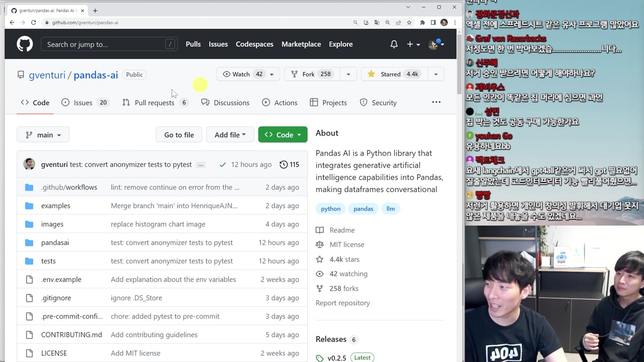Image resolution: width=644 pixels, height=362 pixels.
Task: Go to the gventuri owner link
Action: click(x=47, y=75)
